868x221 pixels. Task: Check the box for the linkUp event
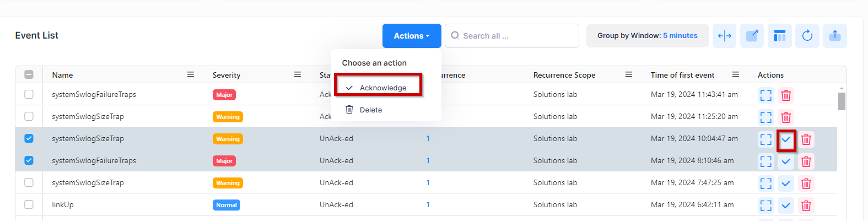29,204
